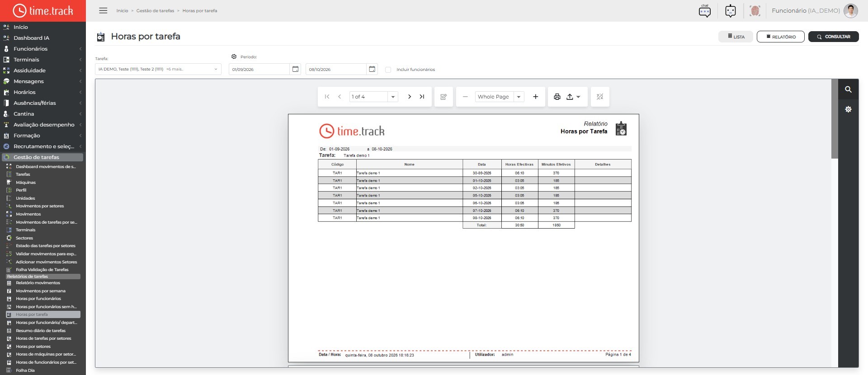Open the export options dropdown
Viewport: 868px width, 375px height.
coord(573,97)
